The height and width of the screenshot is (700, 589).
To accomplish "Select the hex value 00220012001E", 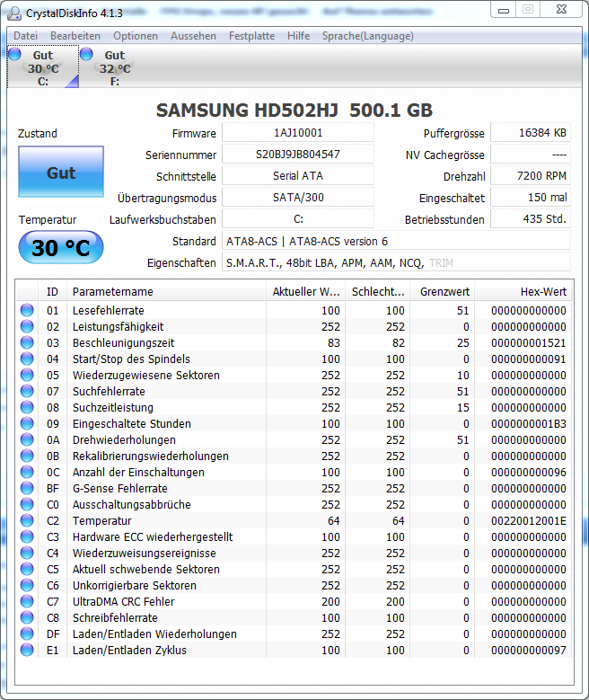I will tap(528, 520).
